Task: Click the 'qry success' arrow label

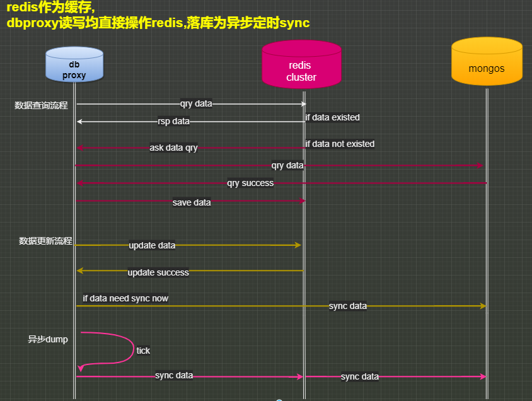Action: click(250, 183)
